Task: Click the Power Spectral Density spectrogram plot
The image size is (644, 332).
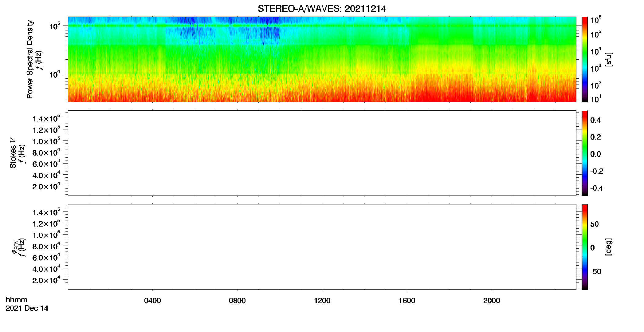Action: 322,59
